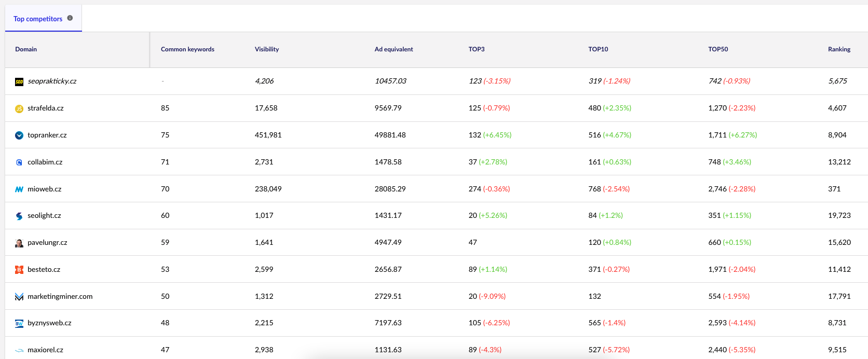The height and width of the screenshot is (359, 868).
Task: Open the pavelungr.cz domain
Action: (47, 242)
